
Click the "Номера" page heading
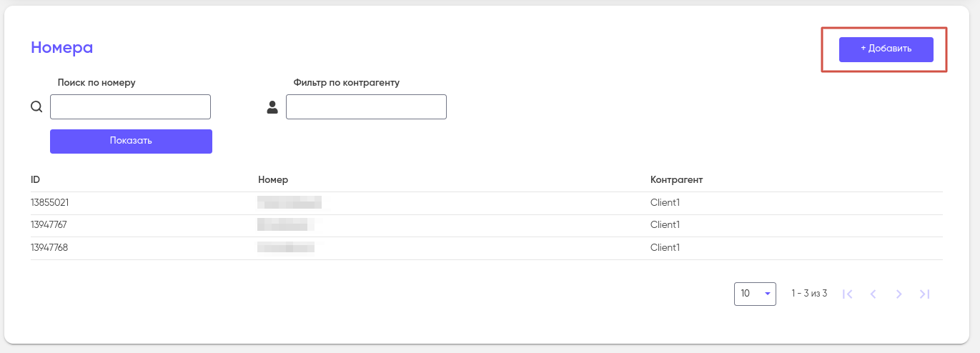click(x=61, y=48)
